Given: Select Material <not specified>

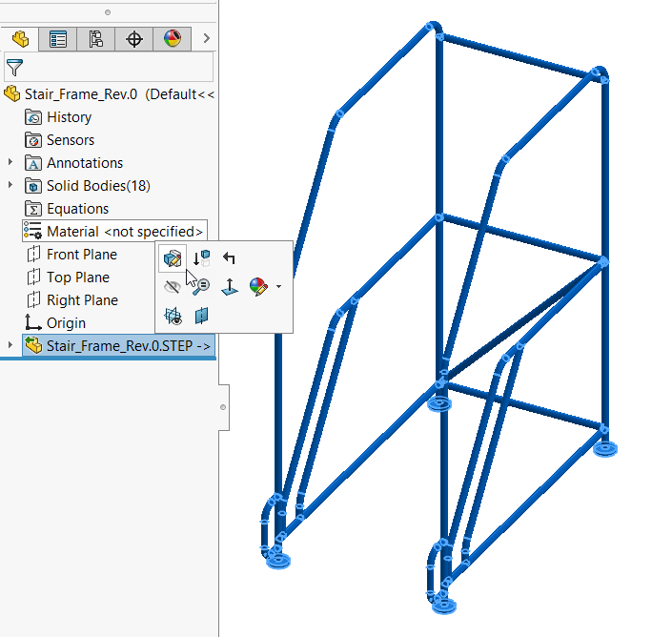Looking at the screenshot, I should point(114,232).
